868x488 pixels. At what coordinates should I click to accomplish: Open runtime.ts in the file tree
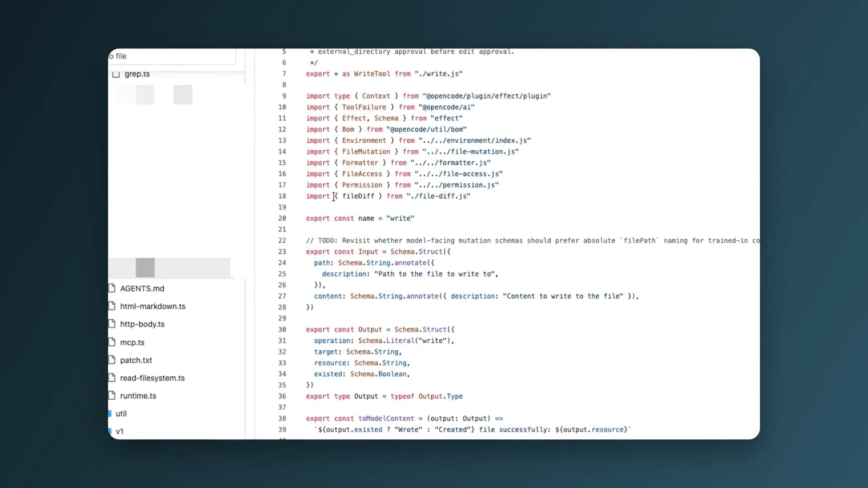click(138, 396)
